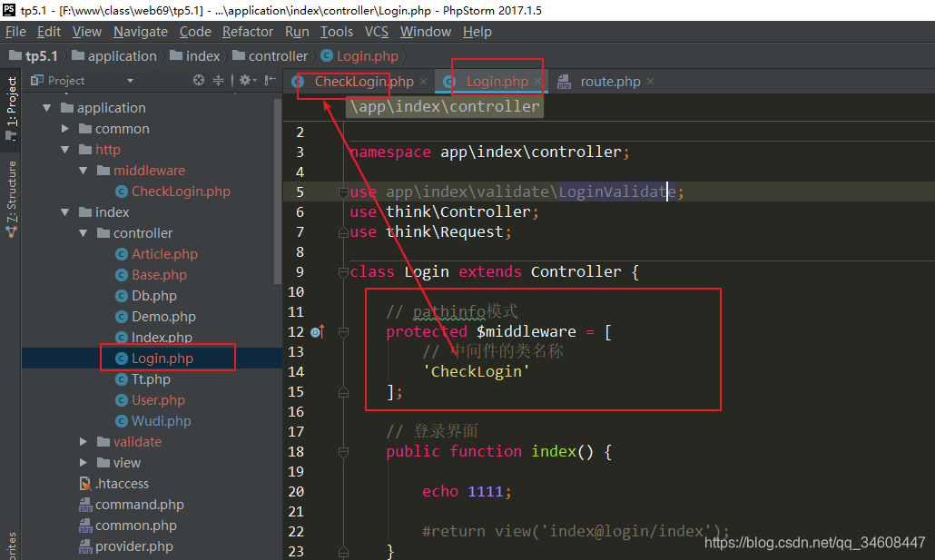Click the override marker on line 12
935x560 pixels.
(318, 331)
